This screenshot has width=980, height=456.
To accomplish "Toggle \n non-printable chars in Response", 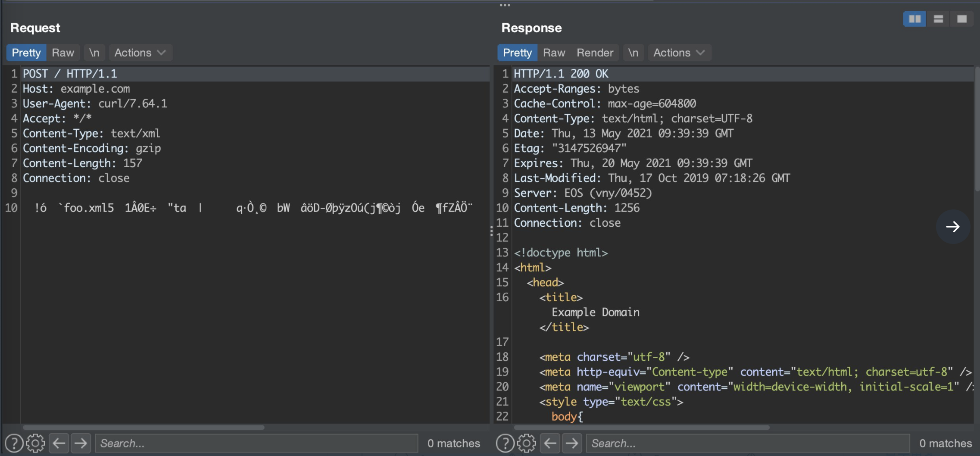I will 633,53.
